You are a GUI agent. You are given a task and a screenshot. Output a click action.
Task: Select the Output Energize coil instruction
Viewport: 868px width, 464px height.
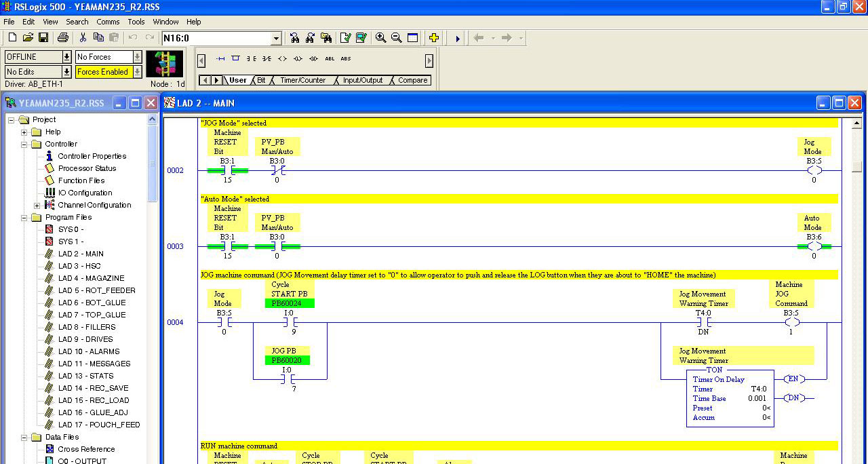tap(282, 59)
